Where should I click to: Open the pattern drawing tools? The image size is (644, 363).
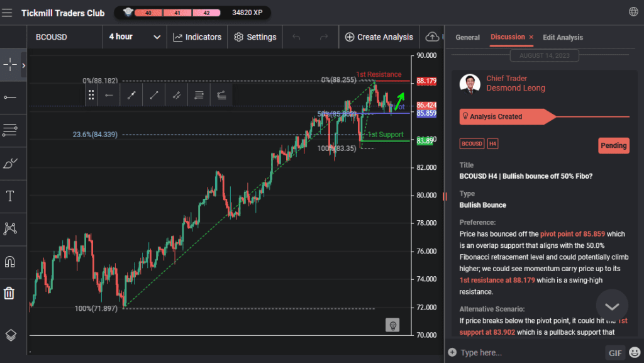[x=10, y=228]
